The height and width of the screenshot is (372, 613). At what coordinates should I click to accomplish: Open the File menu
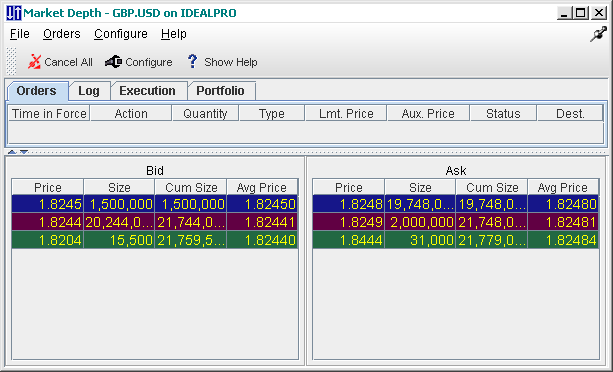click(x=20, y=34)
